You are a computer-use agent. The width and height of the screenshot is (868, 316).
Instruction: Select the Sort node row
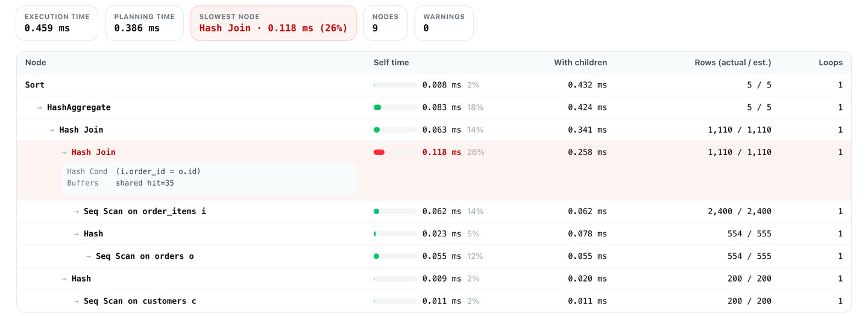(434, 85)
